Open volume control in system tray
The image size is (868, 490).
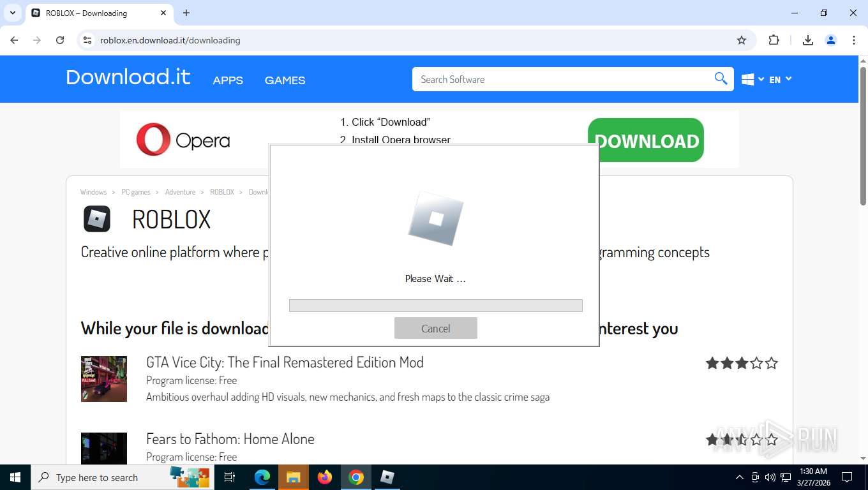tap(770, 477)
